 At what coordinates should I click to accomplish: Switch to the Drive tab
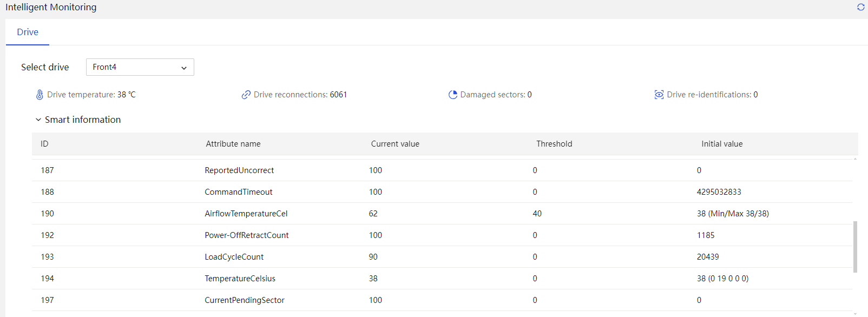tap(28, 32)
